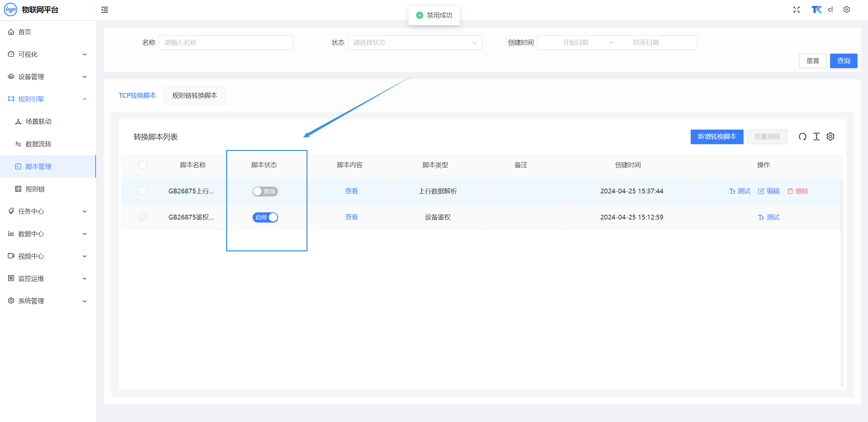Switch to the 规则链转换脚本 tab
Image resolution: width=868 pixels, height=422 pixels.
tap(195, 96)
